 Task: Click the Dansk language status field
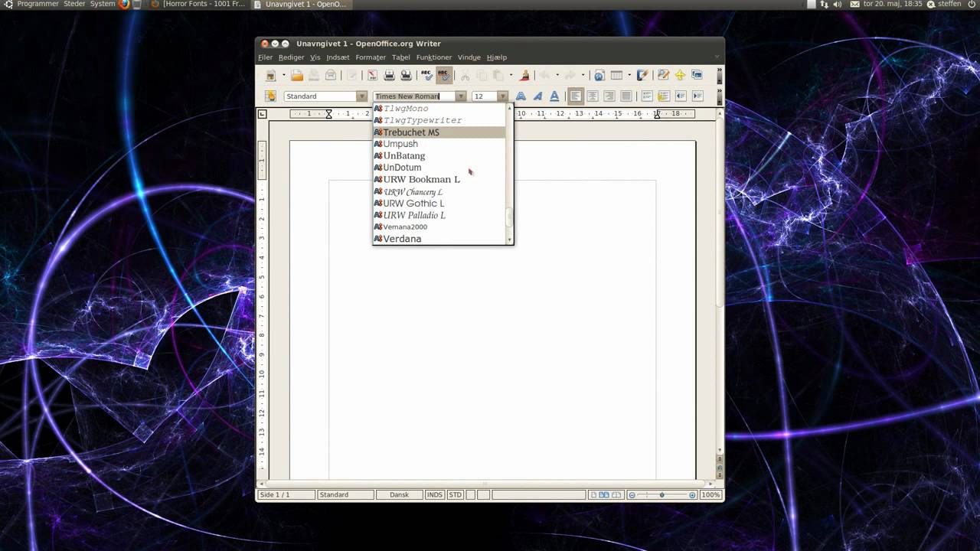pyautogui.click(x=400, y=495)
